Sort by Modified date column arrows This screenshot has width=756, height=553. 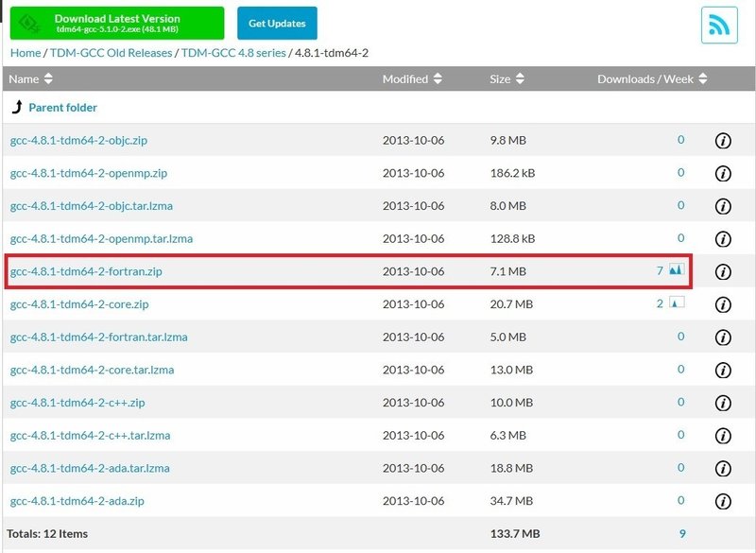click(x=438, y=78)
